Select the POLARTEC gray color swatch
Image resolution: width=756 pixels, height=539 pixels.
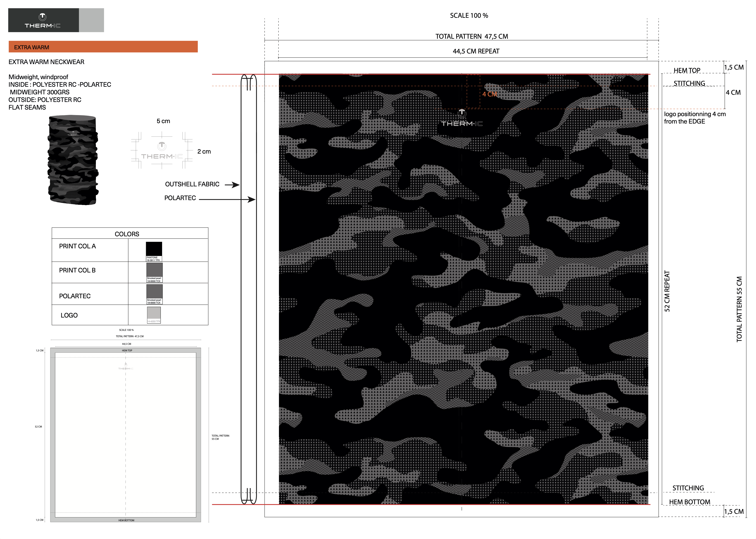tap(154, 291)
